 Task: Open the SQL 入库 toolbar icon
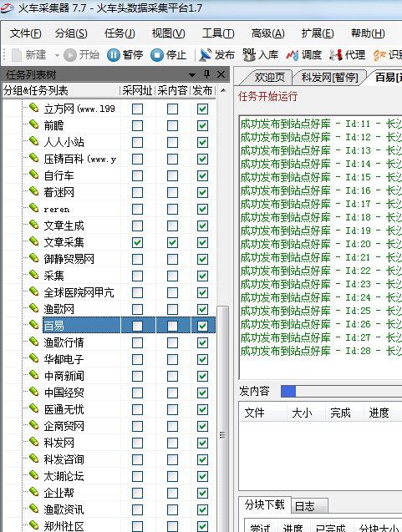tap(249, 55)
